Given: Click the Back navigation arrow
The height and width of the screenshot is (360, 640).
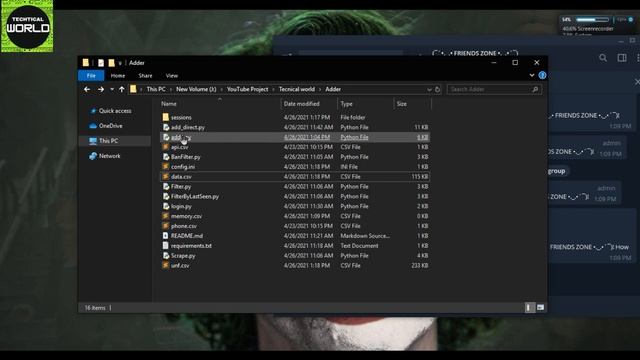Looking at the screenshot, I should click(x=87, y=89).
